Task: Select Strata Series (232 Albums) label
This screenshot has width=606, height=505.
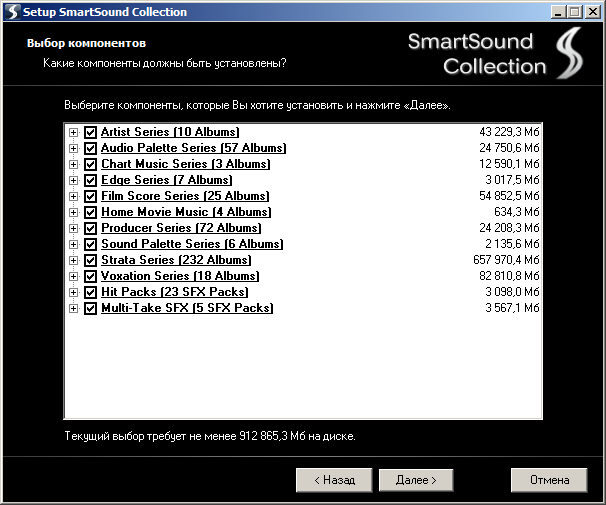Action: 176,260
